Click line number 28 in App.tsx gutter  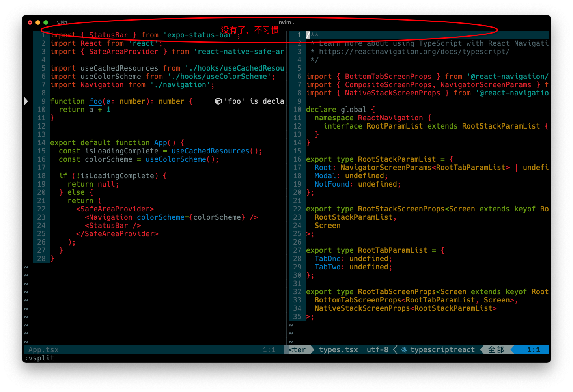(x=41, y=259)
